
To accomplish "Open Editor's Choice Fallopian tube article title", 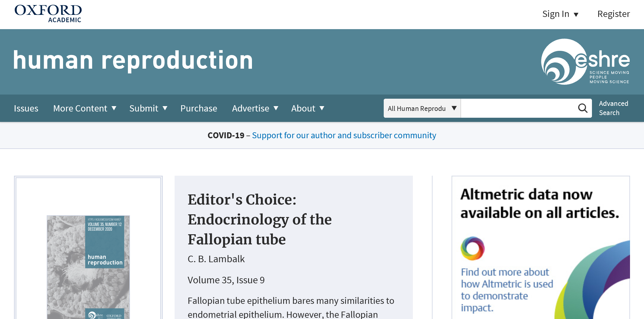I will pos(260,219).
